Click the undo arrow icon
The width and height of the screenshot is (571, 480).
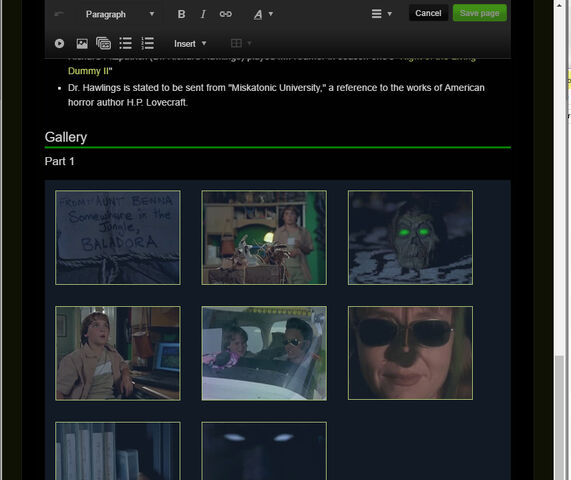click(x=59, y=14)
